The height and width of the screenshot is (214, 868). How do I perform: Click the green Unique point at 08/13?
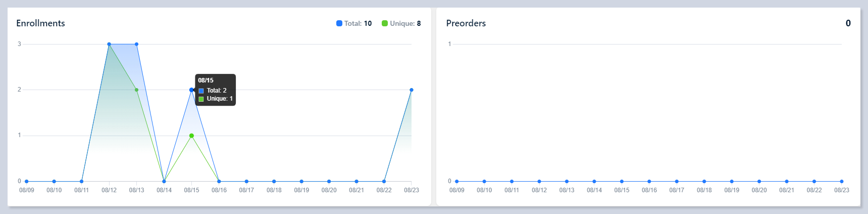coord(136,90)
